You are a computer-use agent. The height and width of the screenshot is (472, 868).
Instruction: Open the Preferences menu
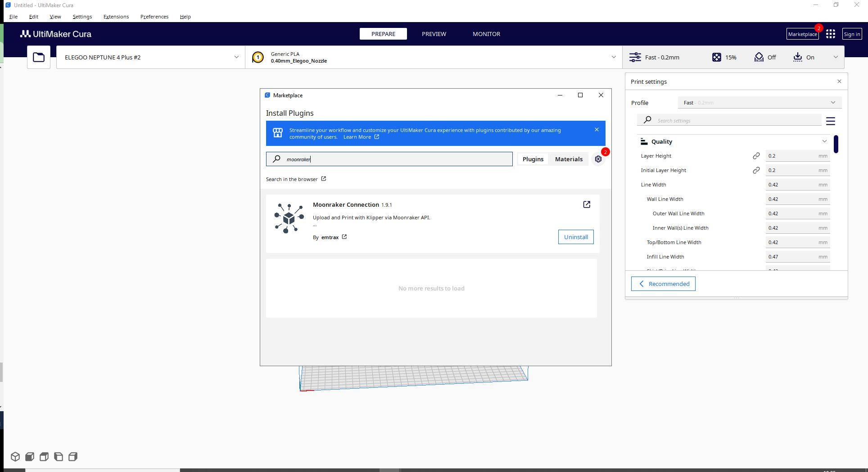(154, 17)
